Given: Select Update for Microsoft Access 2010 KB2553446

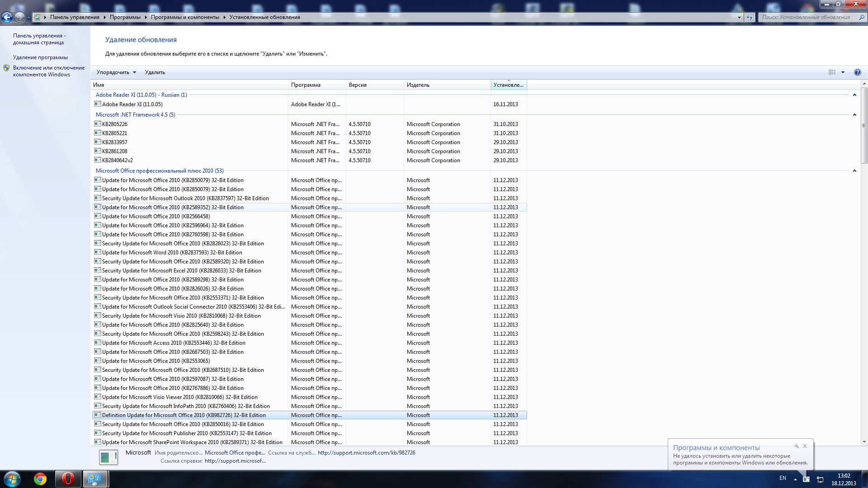Looking at the screenshot, I should click(x=310, y=343).
